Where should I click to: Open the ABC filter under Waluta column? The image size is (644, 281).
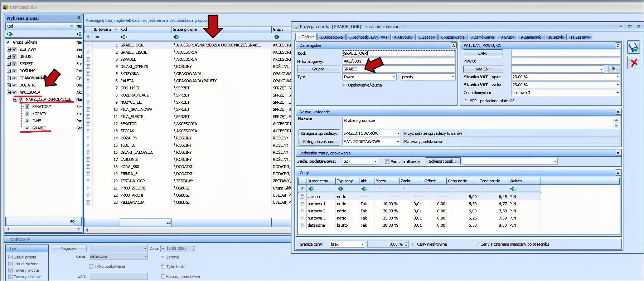[513, 188]
